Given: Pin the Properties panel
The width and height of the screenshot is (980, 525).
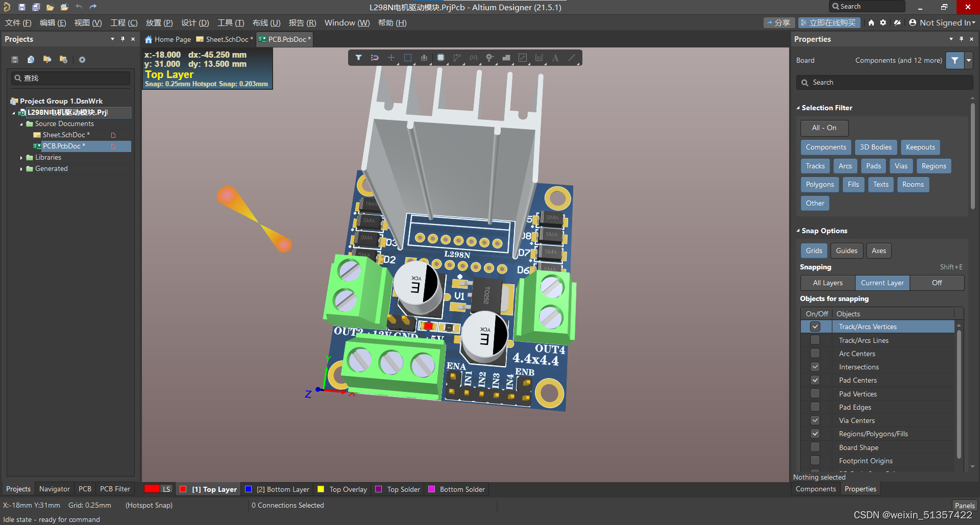Looking at the screenshot, I should 961,39.
